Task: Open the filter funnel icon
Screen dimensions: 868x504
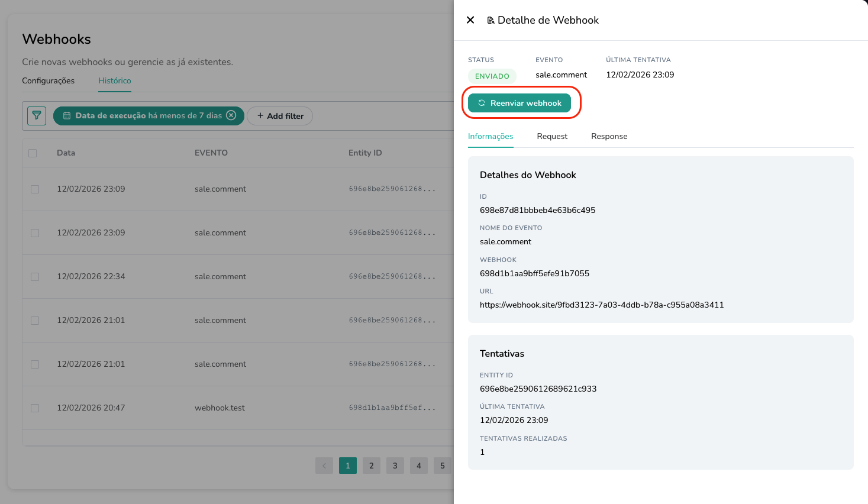Action: pyautogui.click(x=36, y=115)
